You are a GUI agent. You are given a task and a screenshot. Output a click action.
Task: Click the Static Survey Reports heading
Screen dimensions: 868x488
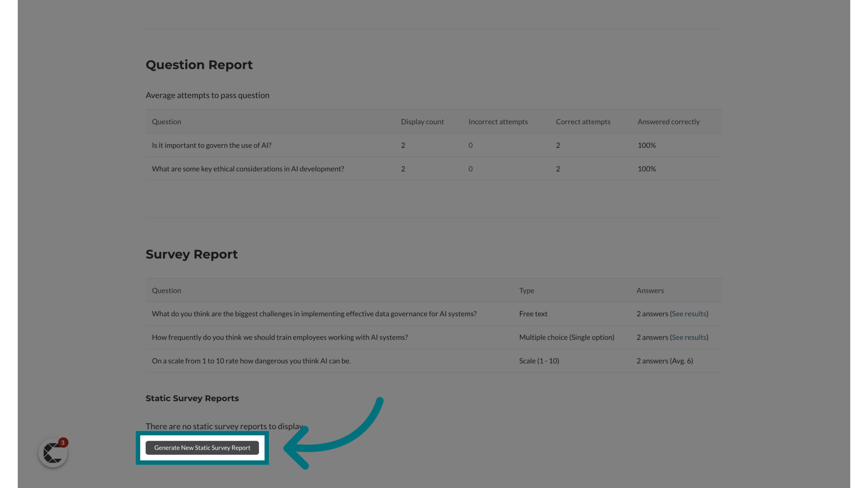click(192, 398)
